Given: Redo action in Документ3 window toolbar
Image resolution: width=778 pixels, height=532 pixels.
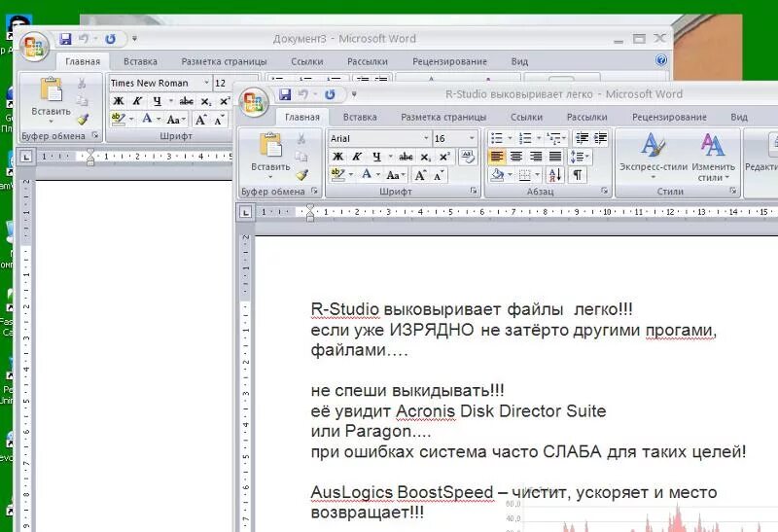Looking at the screenshot, I should click(x=110, y=39).
